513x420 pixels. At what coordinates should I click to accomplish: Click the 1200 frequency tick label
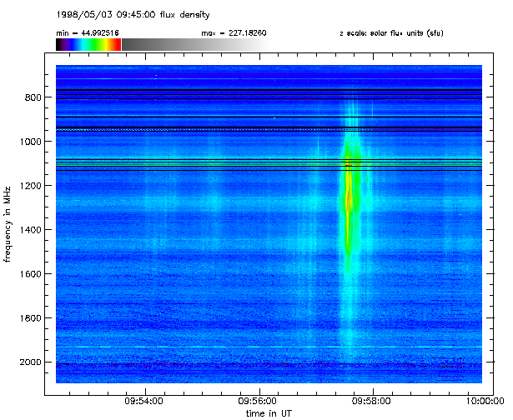(30, 186)
